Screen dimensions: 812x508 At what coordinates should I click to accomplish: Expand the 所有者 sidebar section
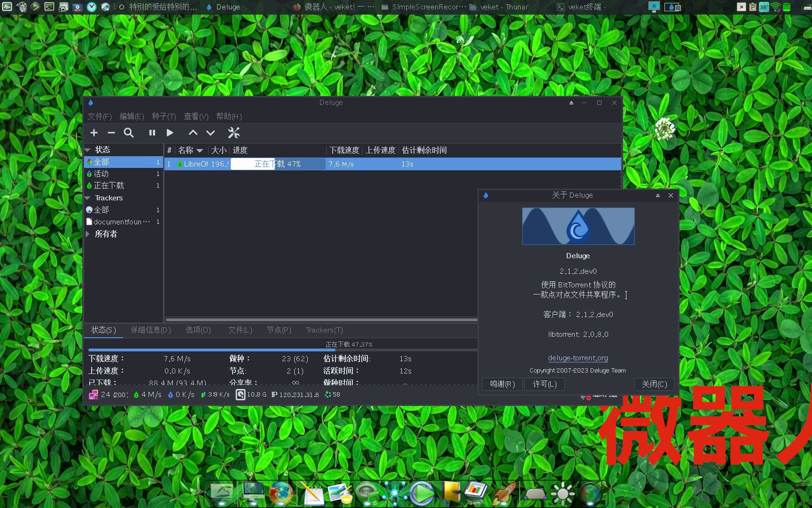[x=88, y=234]
